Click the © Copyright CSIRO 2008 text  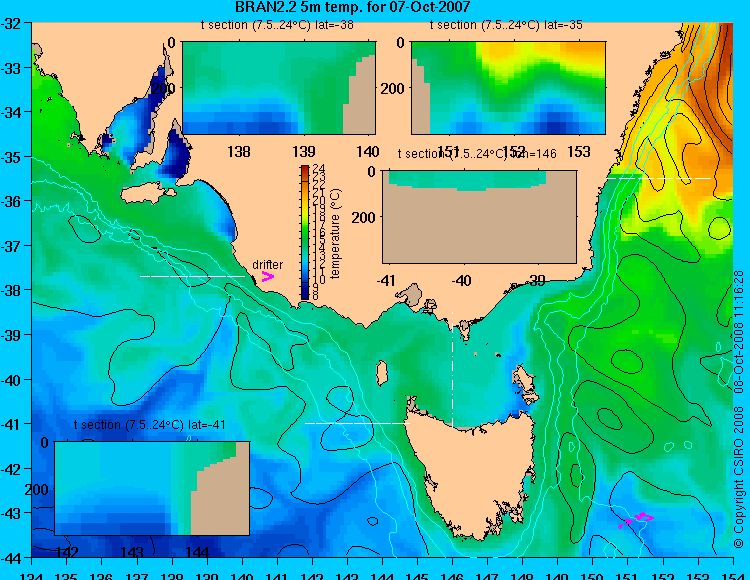coord(739,478)
